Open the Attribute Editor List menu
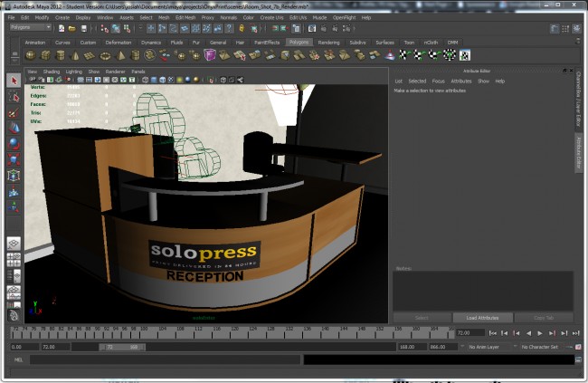The width and height of the screenshot is (588, 383). (x=398, y=81)
